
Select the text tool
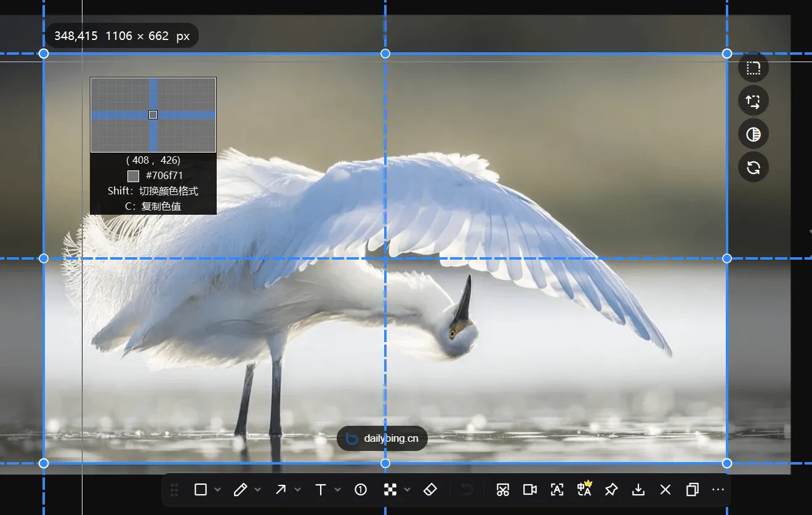321,490
